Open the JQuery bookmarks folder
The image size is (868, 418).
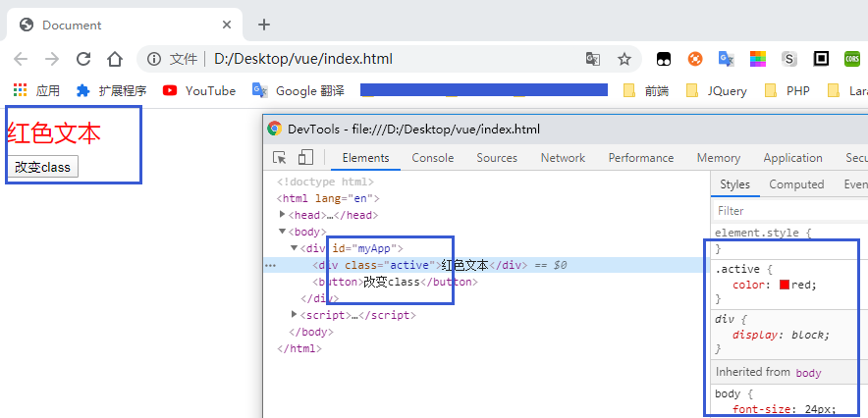click(717, 90)
